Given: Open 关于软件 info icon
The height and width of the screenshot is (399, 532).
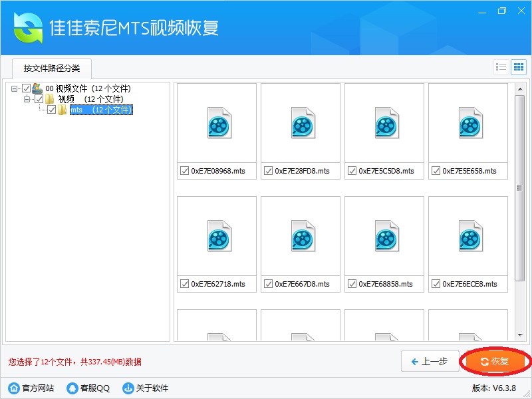Looking at the screenshot, I should [x=128, y=388].
